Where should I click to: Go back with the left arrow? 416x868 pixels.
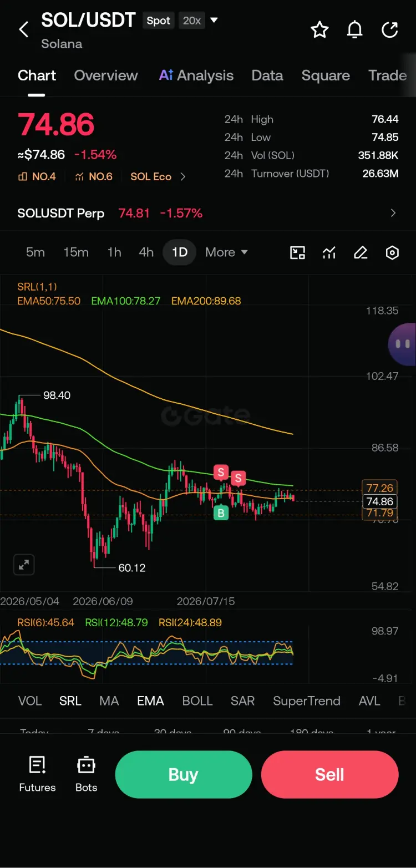coord(23,29)
